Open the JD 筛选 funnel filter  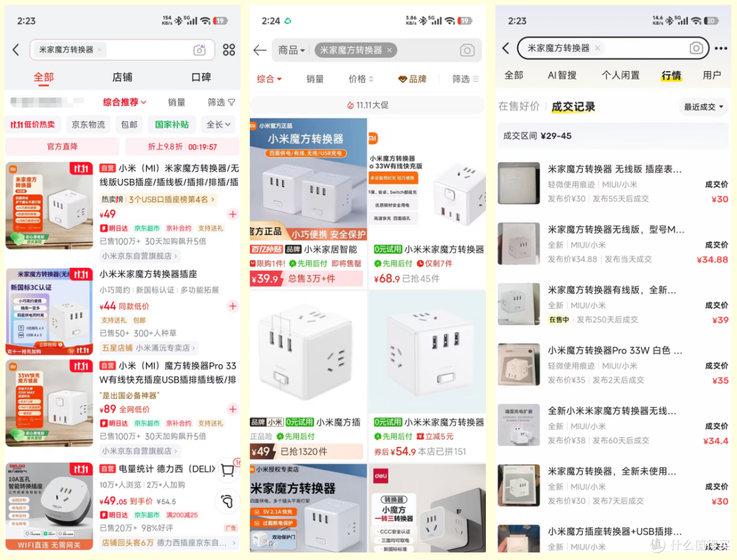(221, 102)
